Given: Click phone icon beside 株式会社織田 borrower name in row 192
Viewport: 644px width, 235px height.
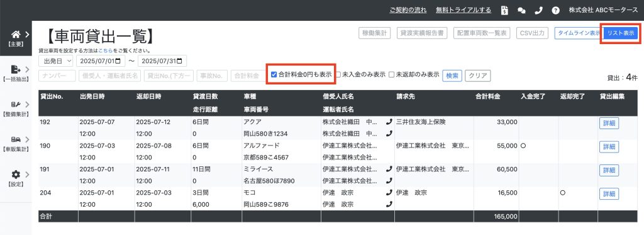Looking at the screenshot, I should pos(389,122).
